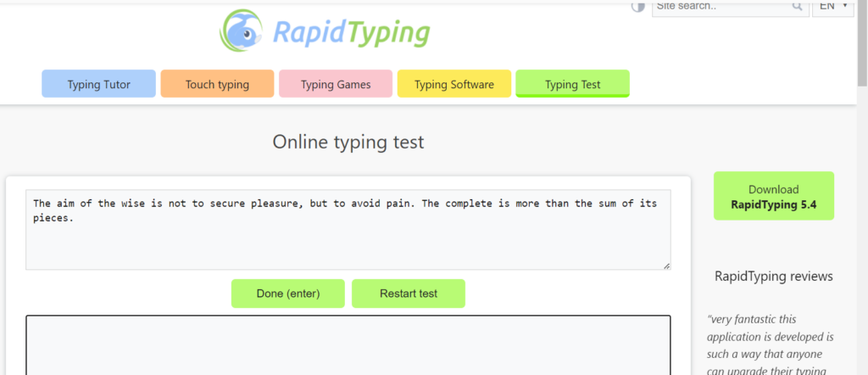Select the Typing Software tab
This screenshot has width=868, height=375.
(453, 84)
